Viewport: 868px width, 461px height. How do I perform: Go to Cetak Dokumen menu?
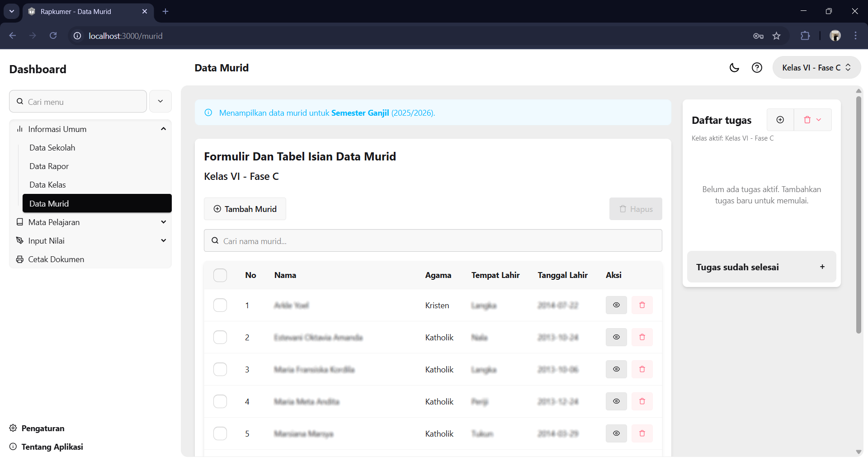[56, 259]
